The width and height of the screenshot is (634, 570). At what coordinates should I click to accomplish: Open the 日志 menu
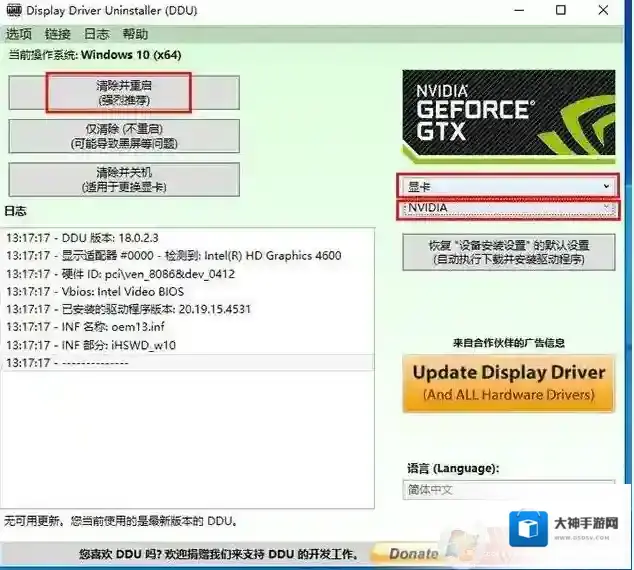[x=97, y=34]
